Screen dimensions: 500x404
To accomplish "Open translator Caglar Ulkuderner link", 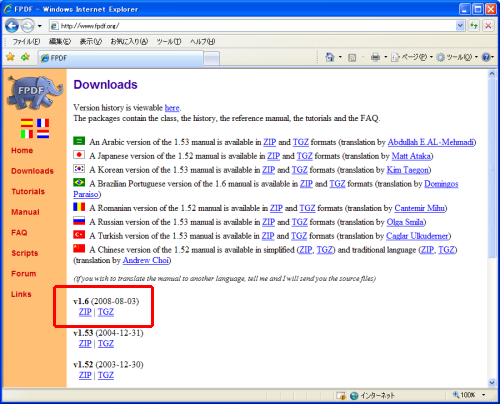I will (x=417, y=236).
